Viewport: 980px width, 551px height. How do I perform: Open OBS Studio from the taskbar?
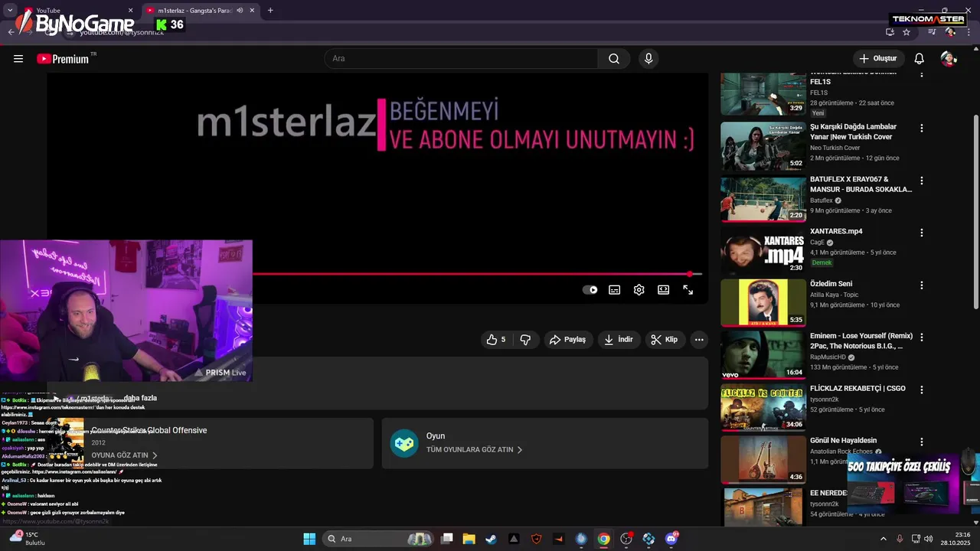tap(626, 539)
